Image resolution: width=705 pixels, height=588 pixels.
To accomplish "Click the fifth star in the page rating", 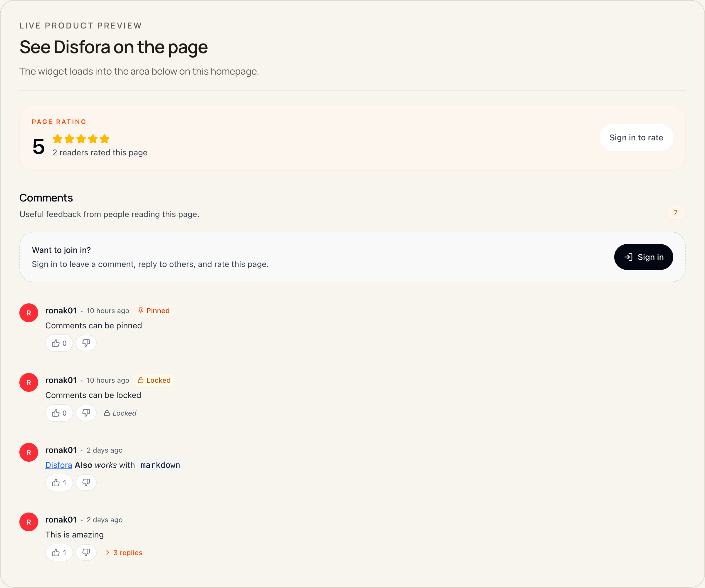I will 105,139.
